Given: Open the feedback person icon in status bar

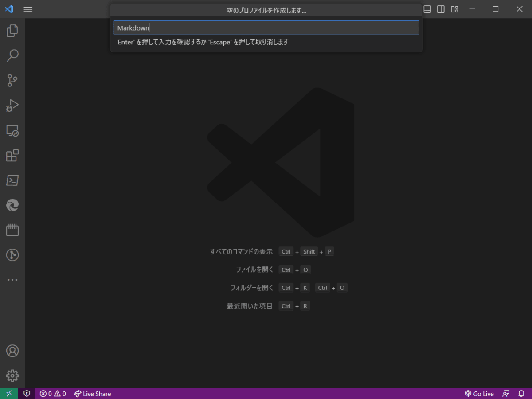Looking at the screenshot, I should [x=506, y=394].
